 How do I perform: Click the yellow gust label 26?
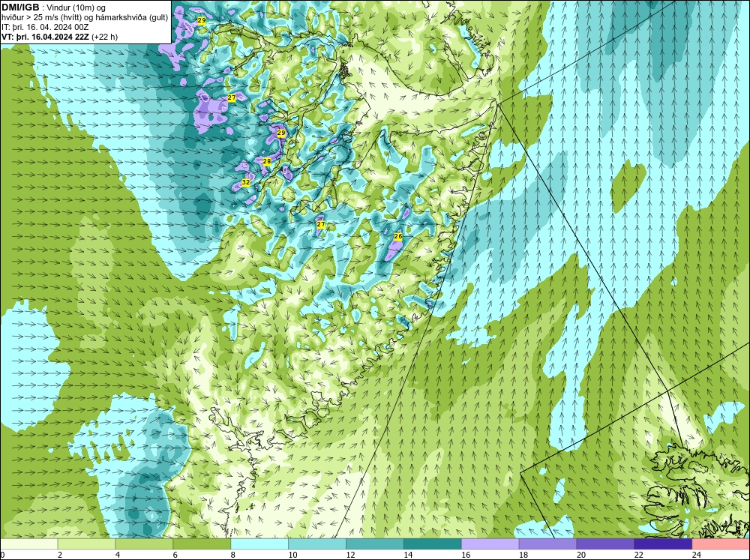pyautogui.click(x=398, y=236)
